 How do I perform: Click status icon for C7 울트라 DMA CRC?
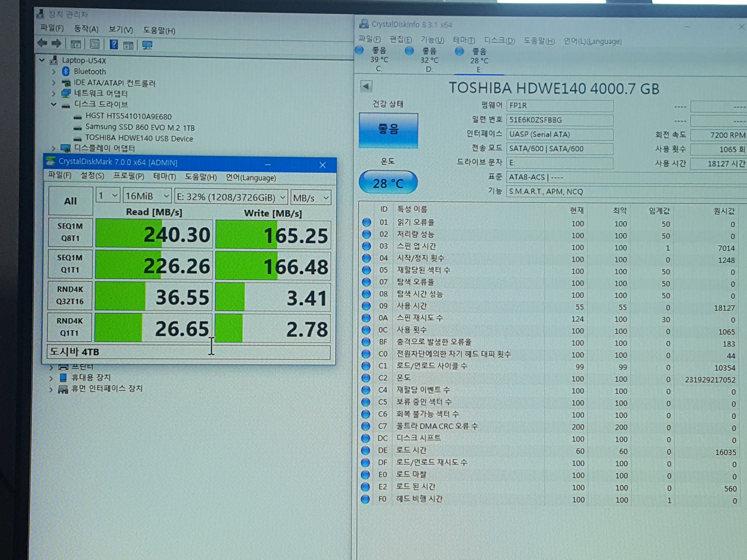point(365,426)
